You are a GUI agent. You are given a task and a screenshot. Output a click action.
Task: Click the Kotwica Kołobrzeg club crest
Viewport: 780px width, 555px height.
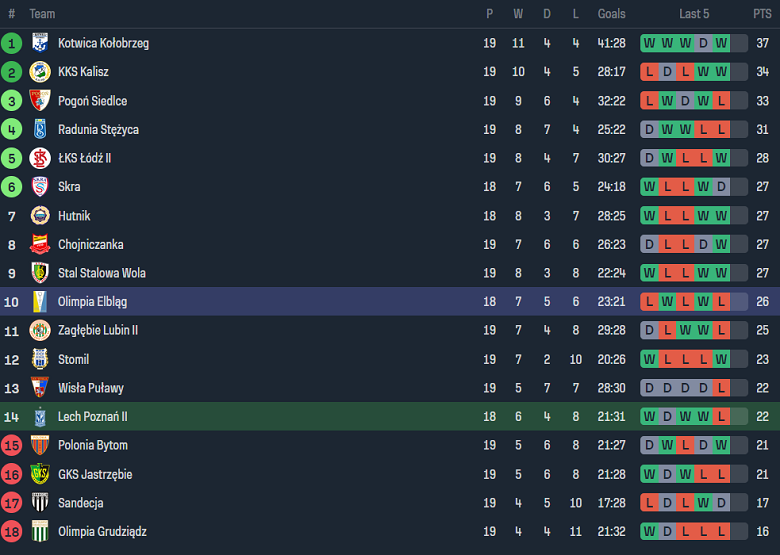pos(40,43)
